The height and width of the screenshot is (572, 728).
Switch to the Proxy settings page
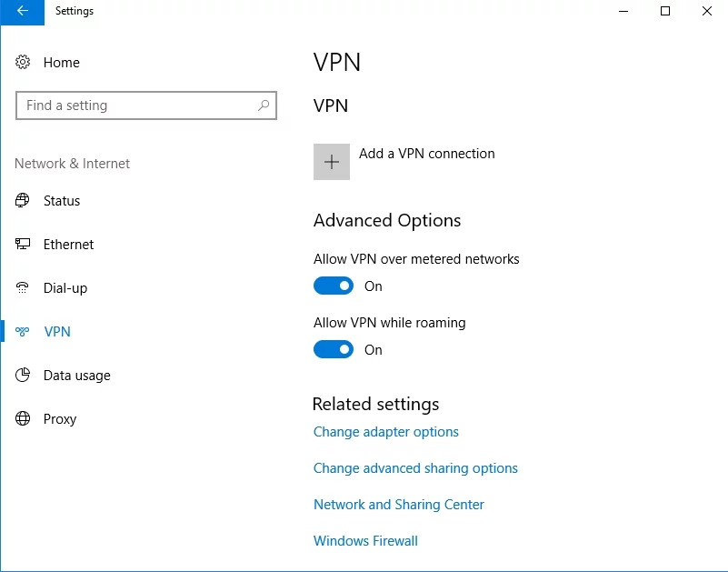coord(60,419)
